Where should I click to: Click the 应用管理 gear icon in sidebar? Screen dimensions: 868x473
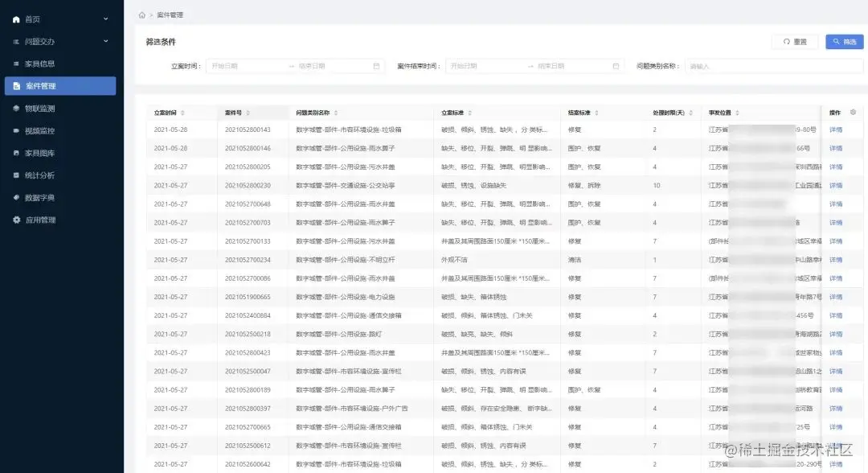coord(17,220)
